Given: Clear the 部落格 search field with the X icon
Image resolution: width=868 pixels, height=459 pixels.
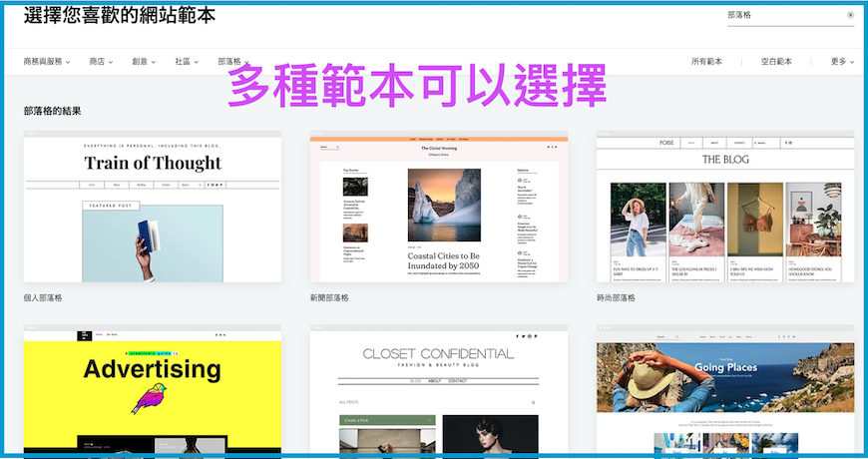Looking at the screenshot, I should point(850,16).
